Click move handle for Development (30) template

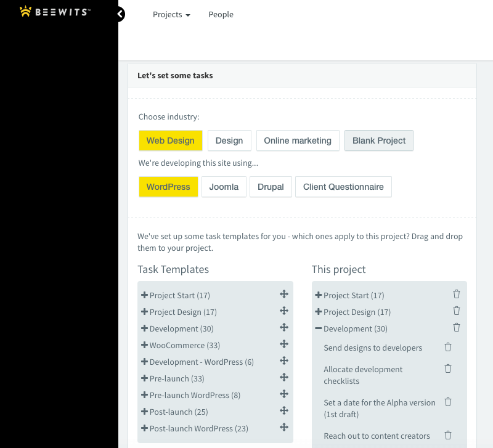click(284, 328)
